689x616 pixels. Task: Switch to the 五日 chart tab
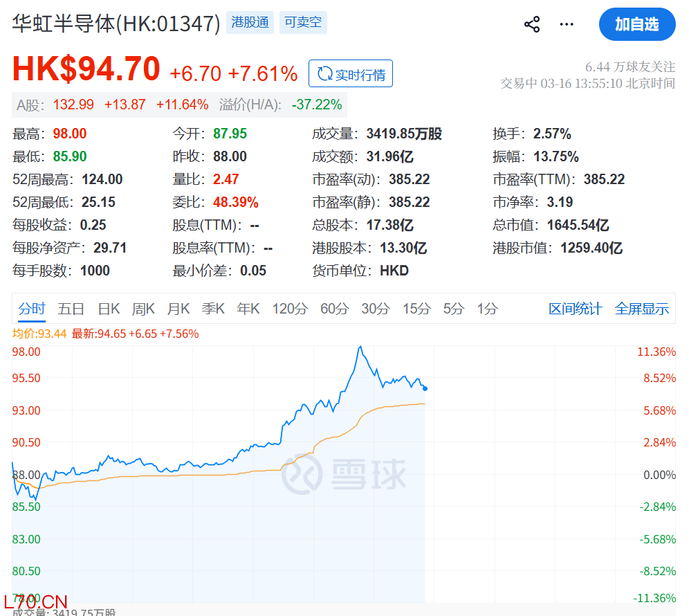point(71,309)
